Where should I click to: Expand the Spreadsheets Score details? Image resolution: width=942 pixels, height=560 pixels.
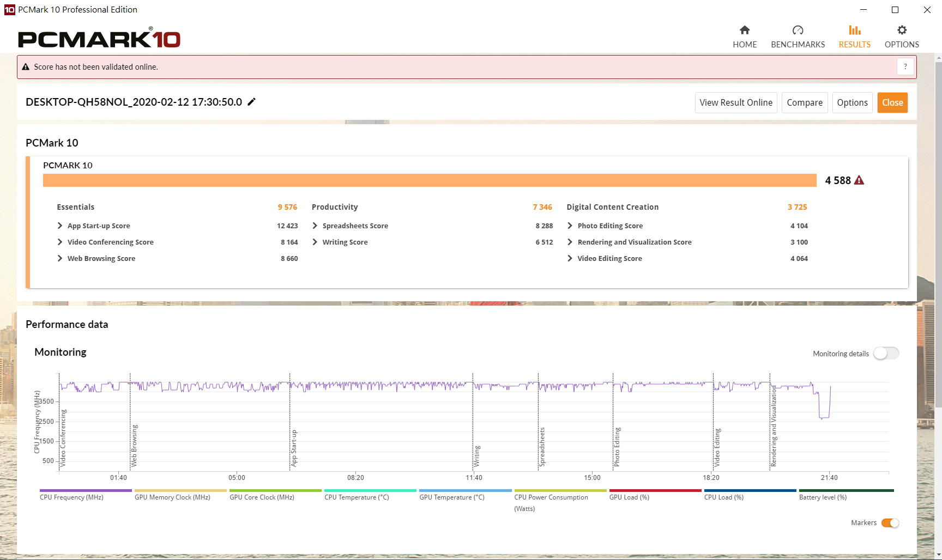[315, 226]
